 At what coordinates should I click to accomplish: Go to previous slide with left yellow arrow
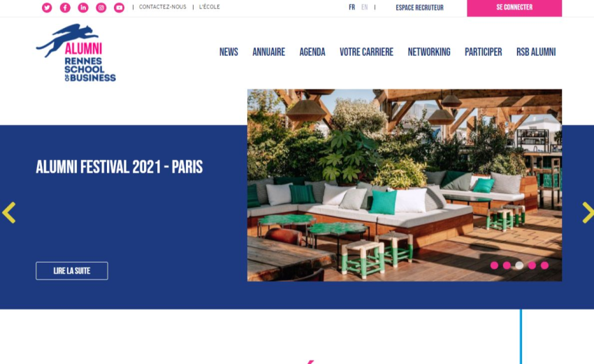8,212
